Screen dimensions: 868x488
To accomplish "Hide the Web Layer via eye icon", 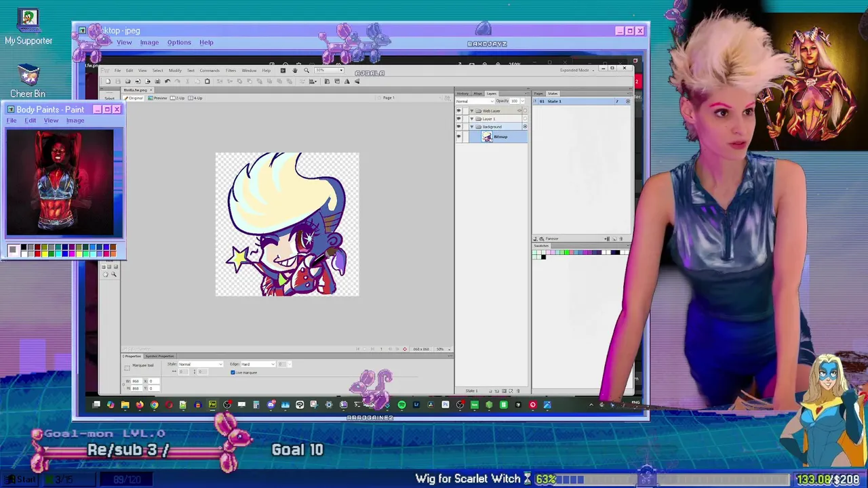I will tap(459, 110).
